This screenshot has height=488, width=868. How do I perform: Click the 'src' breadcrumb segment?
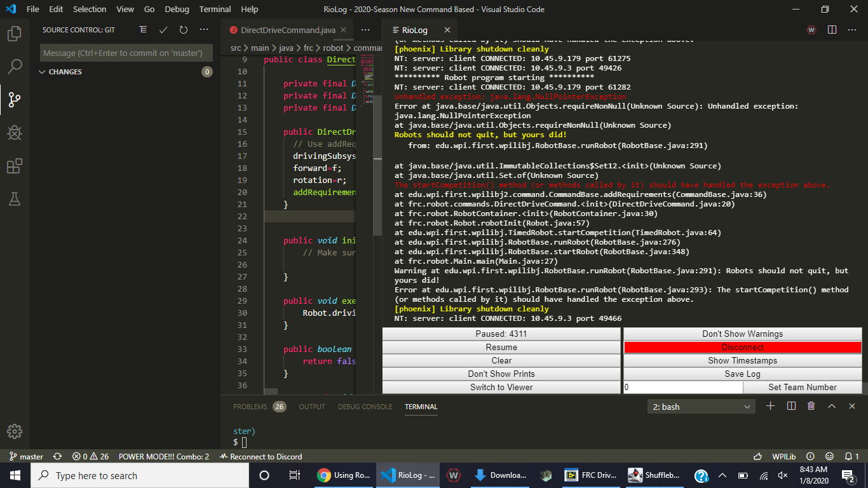[236, 48]
